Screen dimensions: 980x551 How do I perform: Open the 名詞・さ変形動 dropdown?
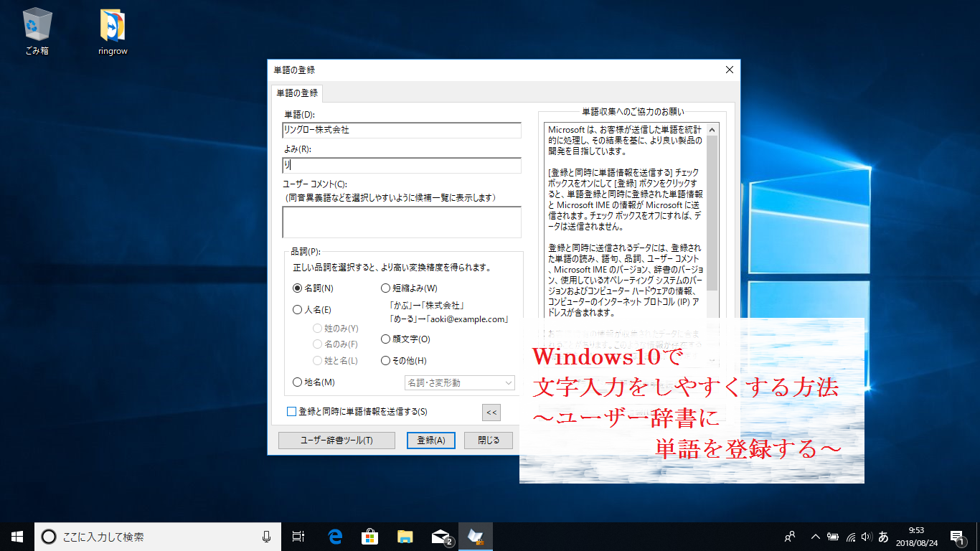[460, 382]
